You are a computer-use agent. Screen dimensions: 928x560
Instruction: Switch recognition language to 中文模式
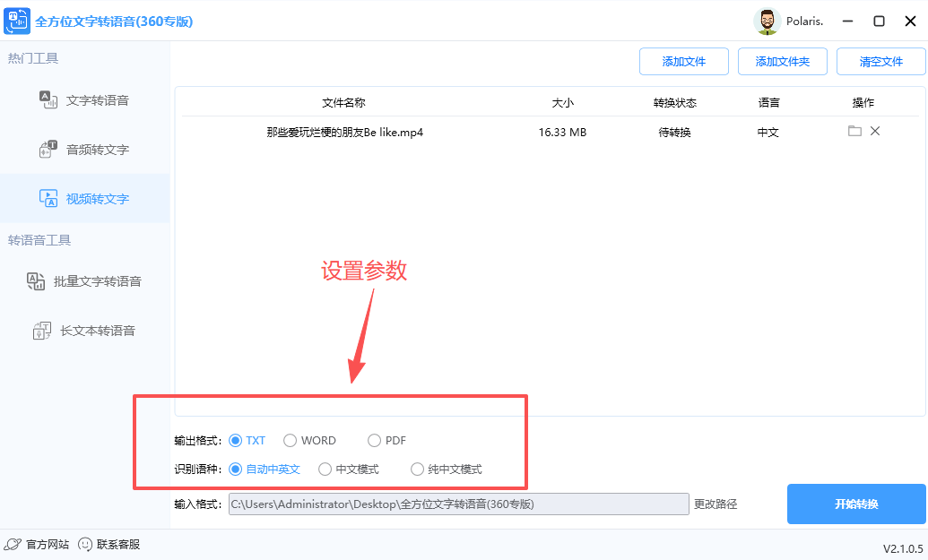(x=325, y=469)
